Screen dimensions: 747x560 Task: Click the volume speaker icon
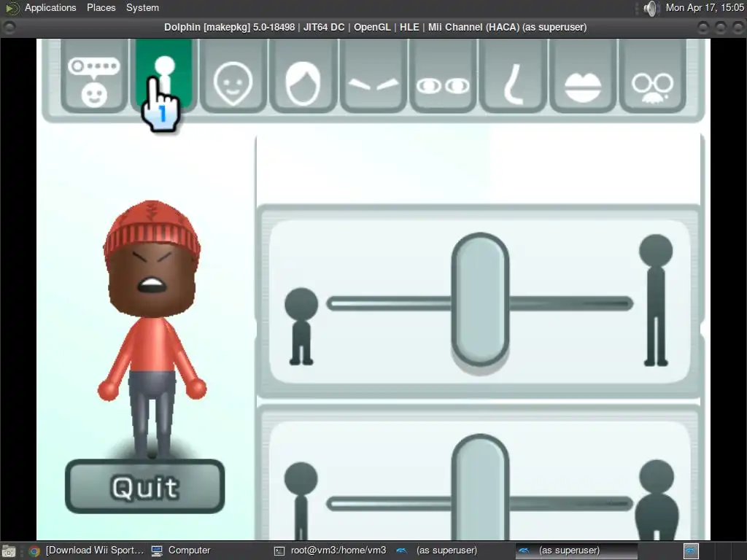pos(650,8)
